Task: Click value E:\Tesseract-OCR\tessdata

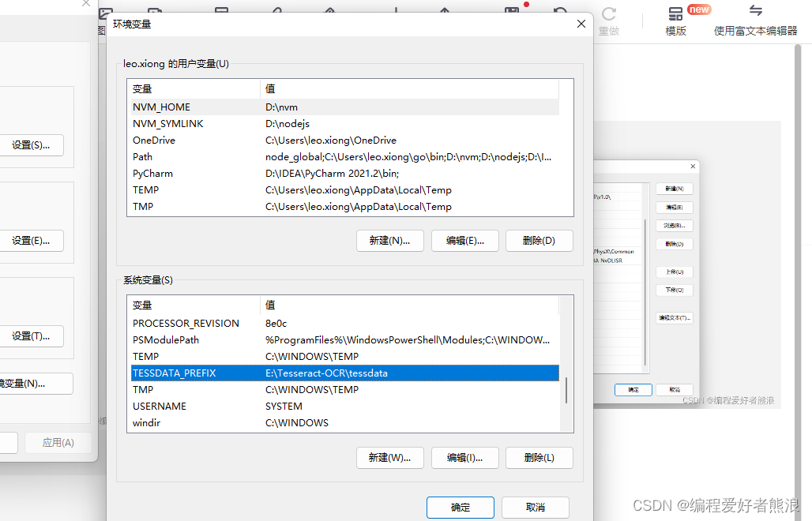Action: coord(326,373)
